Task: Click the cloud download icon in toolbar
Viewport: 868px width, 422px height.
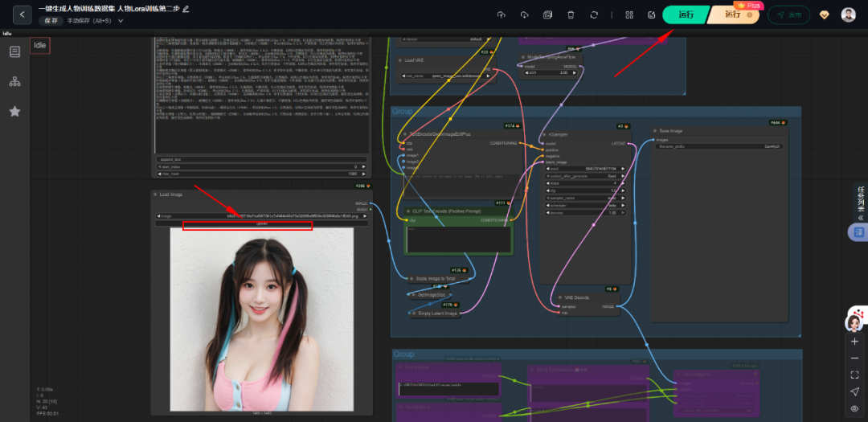Action: click(x=524, y=15)
